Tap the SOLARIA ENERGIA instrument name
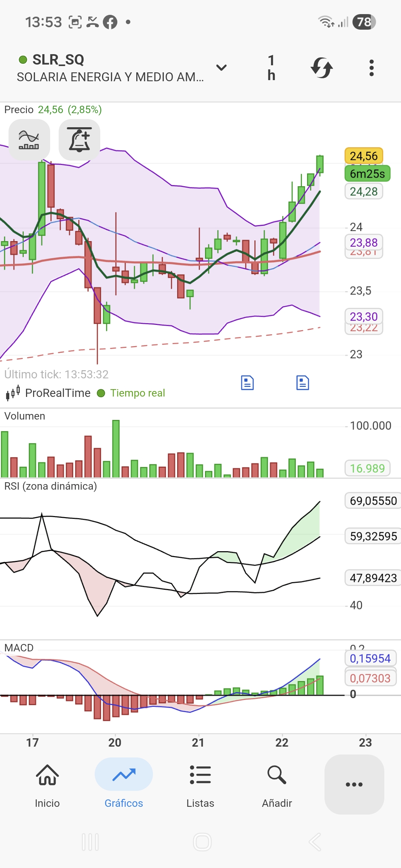401x868 pixels. pyautogui.click(x=110, y=77)
